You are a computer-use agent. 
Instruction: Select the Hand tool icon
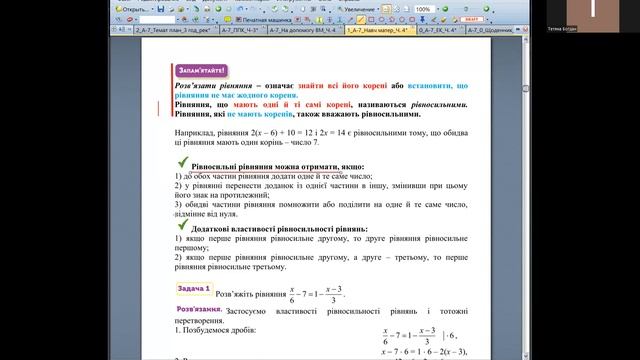tap(302, 9)
